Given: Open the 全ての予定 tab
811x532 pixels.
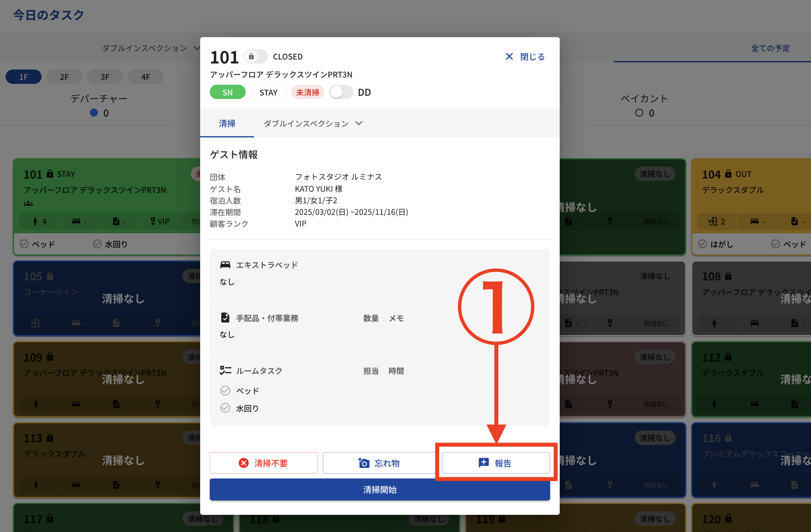Looking at the screenshot, I should click(x=770, y=48).
